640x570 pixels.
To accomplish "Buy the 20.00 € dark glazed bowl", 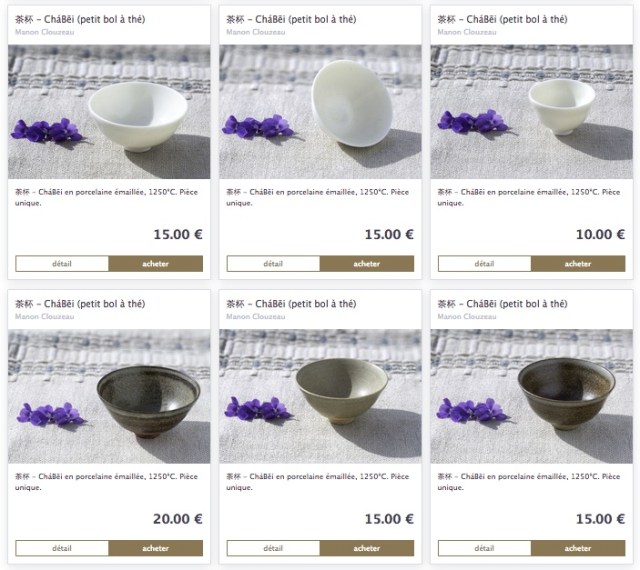I will coord(156,548).
